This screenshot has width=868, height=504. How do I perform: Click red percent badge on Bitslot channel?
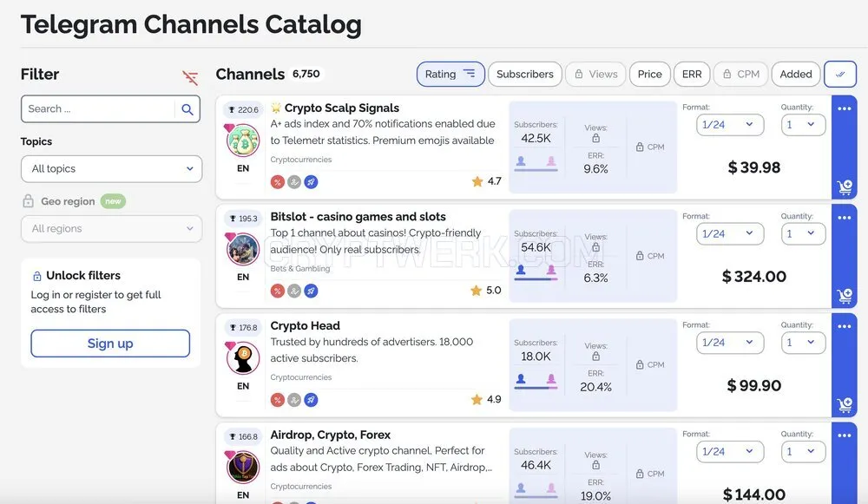[278, 291]
